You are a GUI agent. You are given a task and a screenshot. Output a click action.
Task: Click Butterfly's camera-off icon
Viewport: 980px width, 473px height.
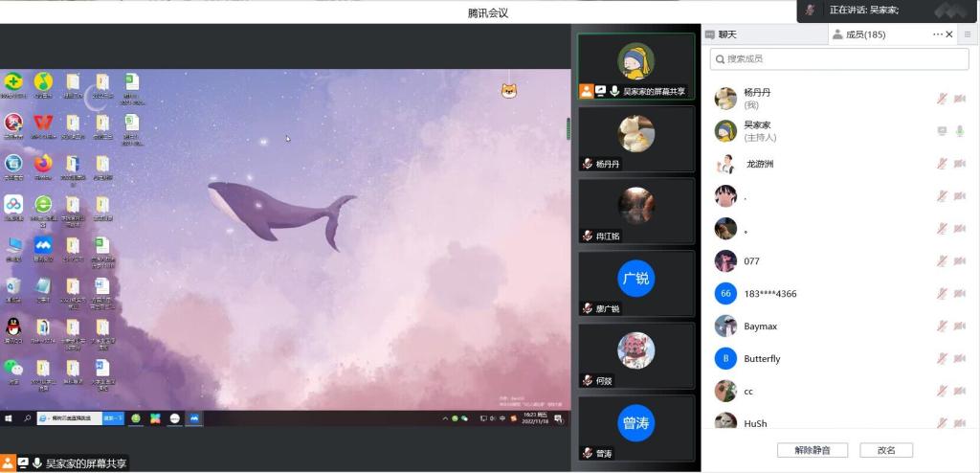pyautogui.click(x=960, y=359)
